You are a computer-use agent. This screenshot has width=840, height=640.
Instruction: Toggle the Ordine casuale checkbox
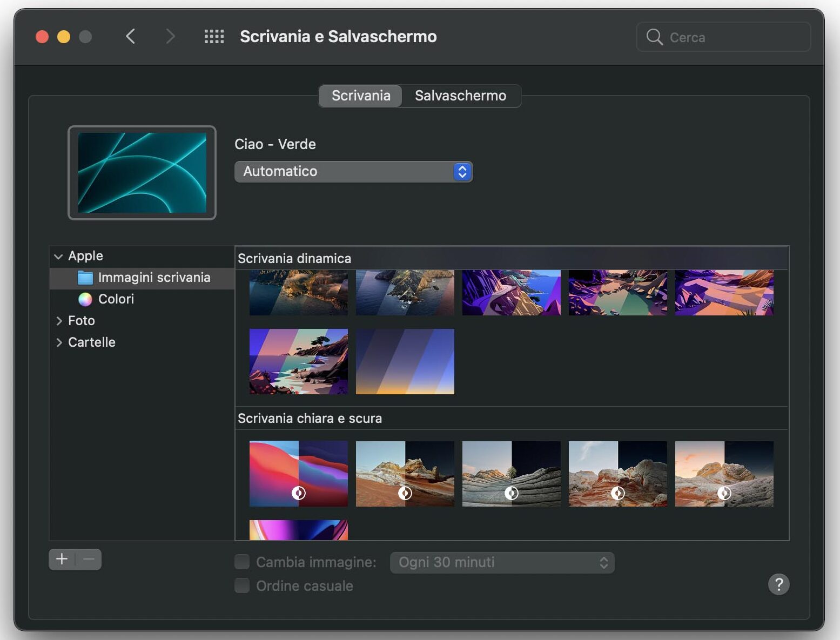pyautogui.click(x=242, y=586)
